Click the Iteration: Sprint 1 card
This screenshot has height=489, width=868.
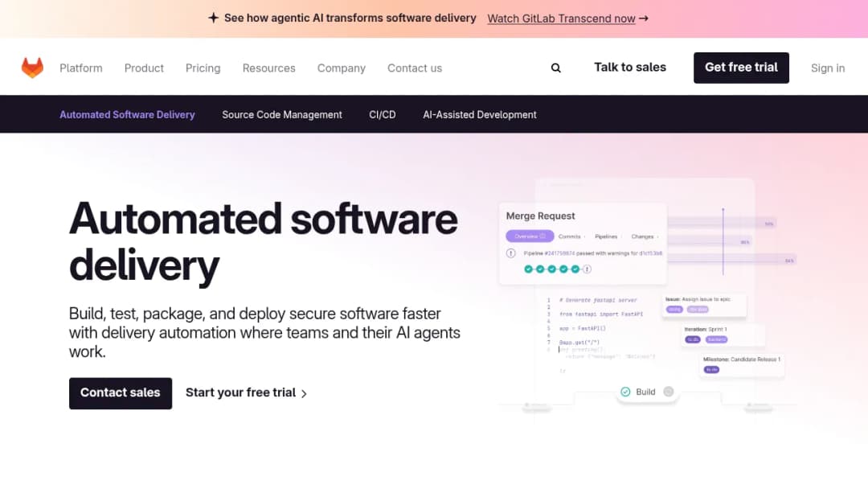click(x=723, y=335)
